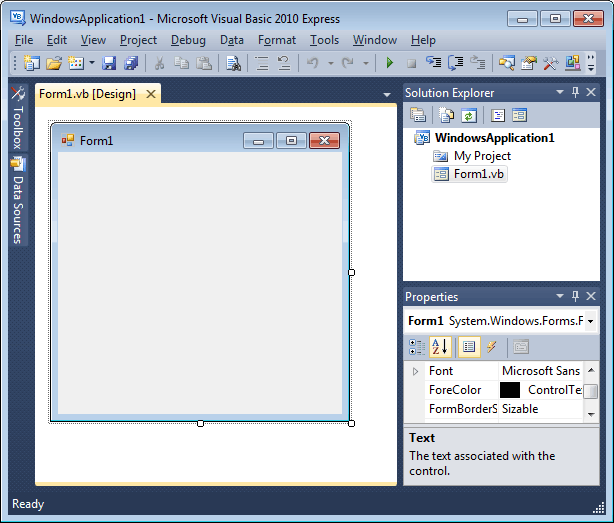The height and width of the screenshot is (523, 614).
Task: Click the Redo arrow icon
Action: coord(348,63)
